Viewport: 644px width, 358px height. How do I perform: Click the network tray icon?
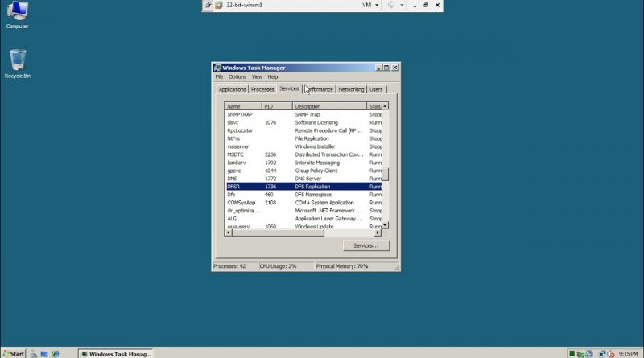point(601,353)
